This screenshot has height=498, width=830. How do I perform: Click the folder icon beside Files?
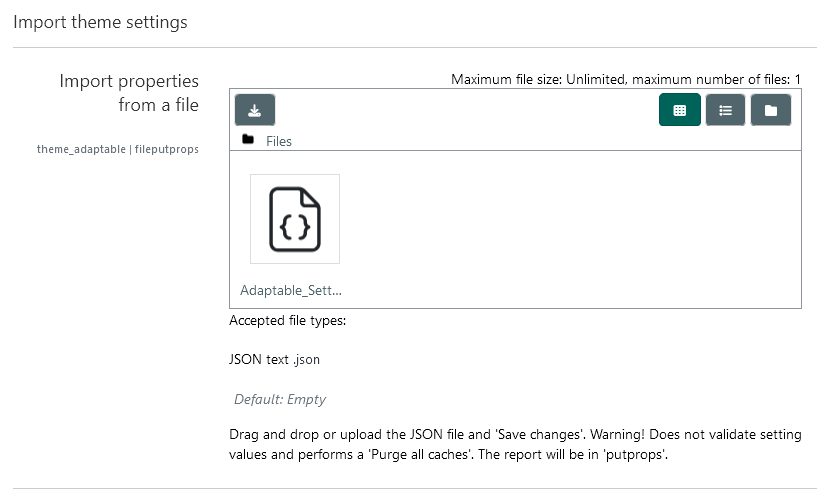248,140
